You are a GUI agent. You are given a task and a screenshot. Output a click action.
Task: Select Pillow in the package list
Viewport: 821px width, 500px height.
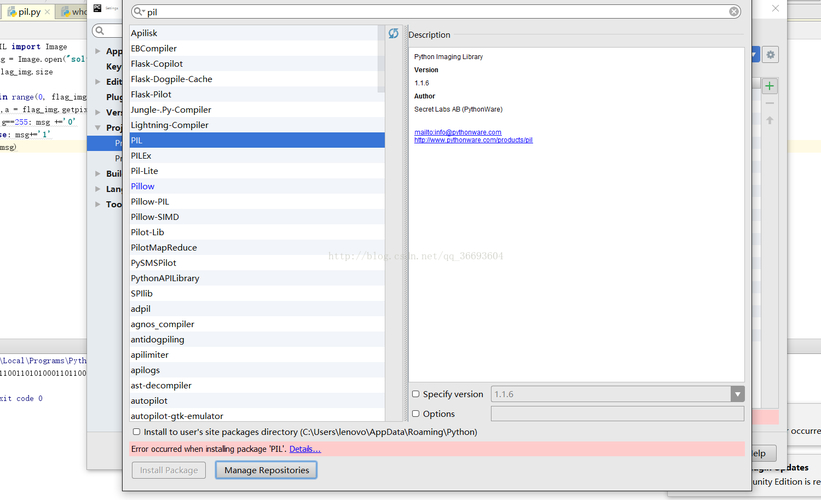point(143,186)
